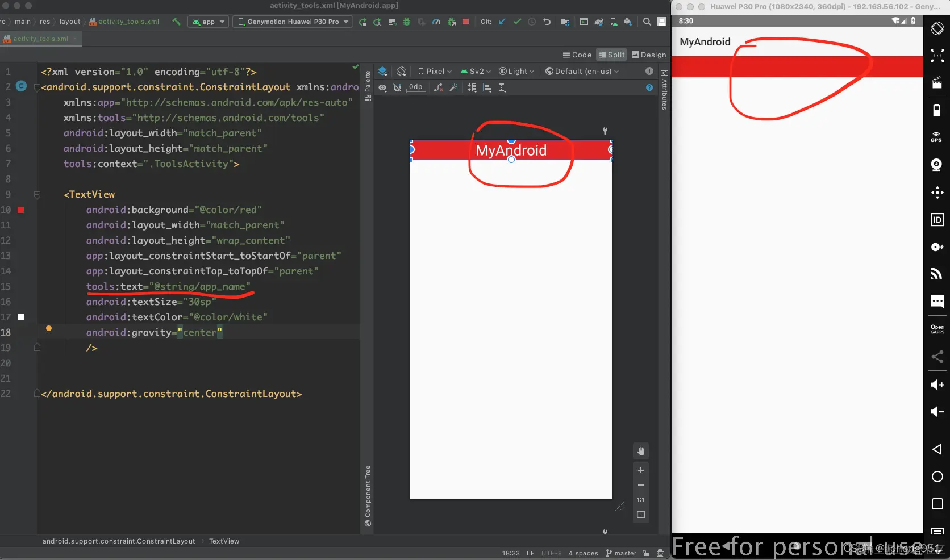Open the Sv2 API version dropdown
The width and height of the screenshot is (950, 560).
click(x=476, y=71)
